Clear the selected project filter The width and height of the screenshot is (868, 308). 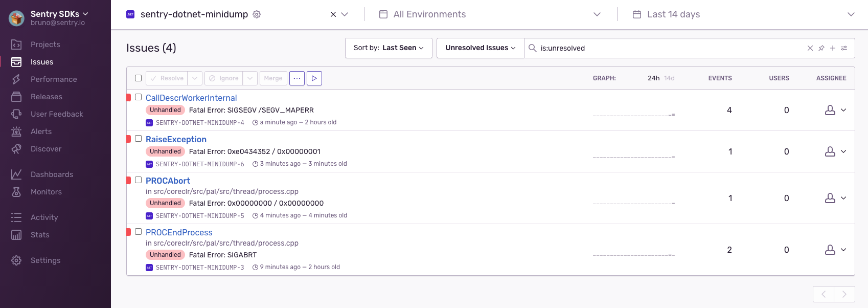coord(333,14)
